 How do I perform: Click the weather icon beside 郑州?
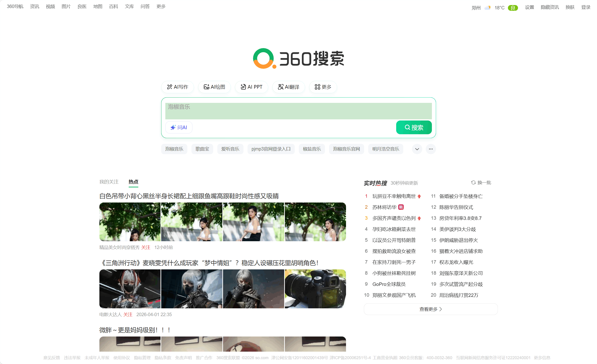coord(488,7)
